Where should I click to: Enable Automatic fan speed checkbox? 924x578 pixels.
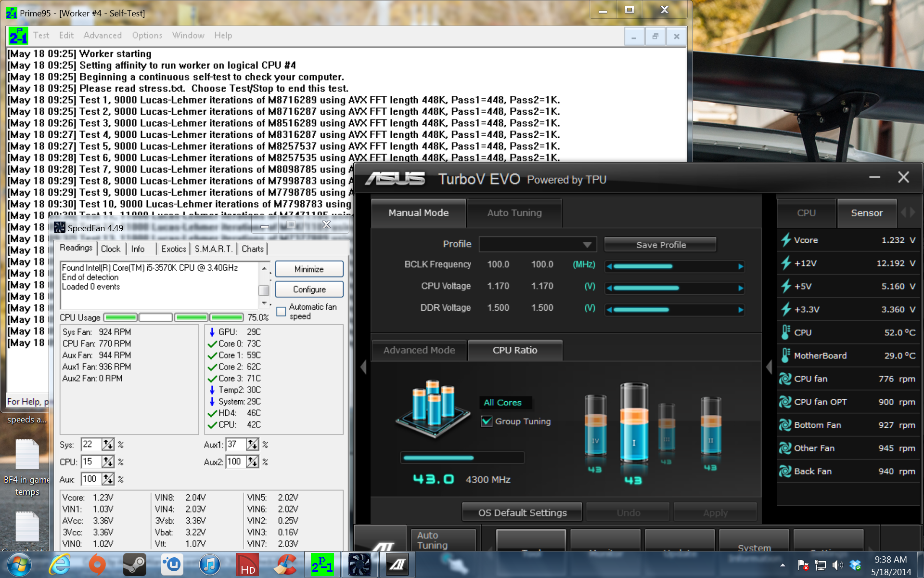pos(282,312)
